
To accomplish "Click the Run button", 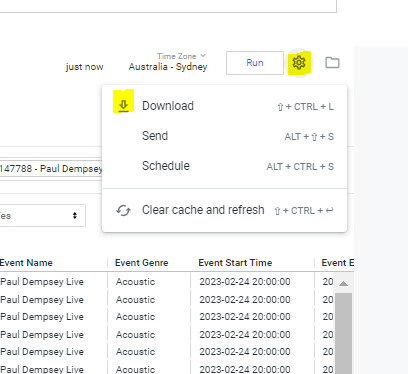I will pyautogui.click(x=255, y=63).
